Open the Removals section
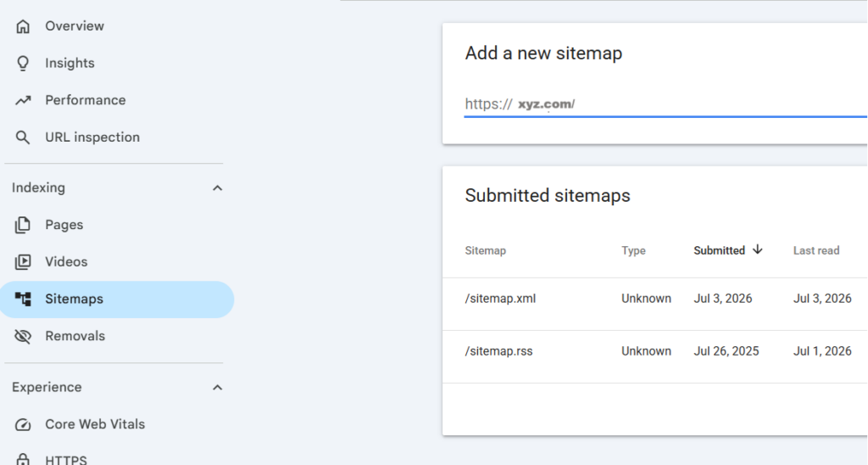The width and height of the screenshot is (868, 465). pos(75,336)
